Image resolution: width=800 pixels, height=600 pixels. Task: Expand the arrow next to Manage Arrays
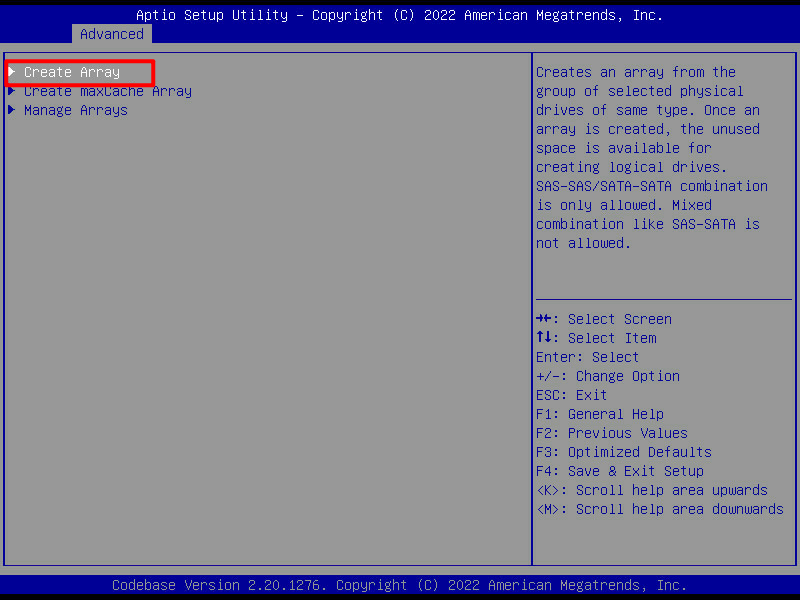pyautogui.click(x=12, y=110)
